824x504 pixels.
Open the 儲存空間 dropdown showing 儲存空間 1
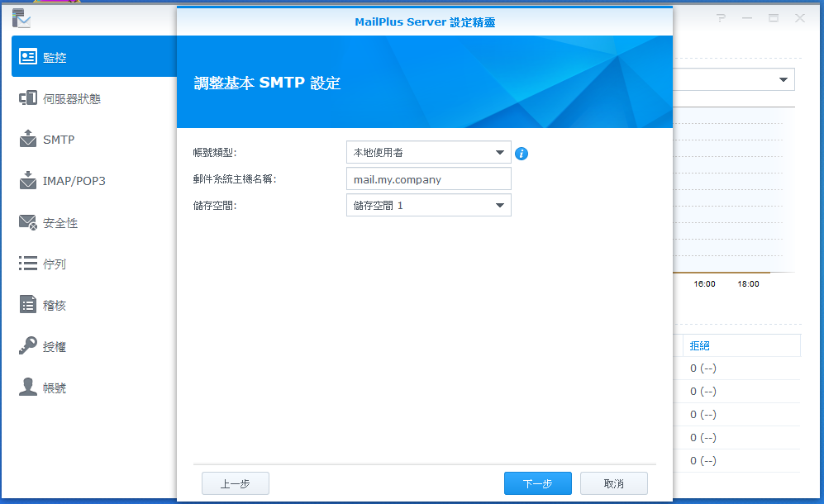point(429,205)
